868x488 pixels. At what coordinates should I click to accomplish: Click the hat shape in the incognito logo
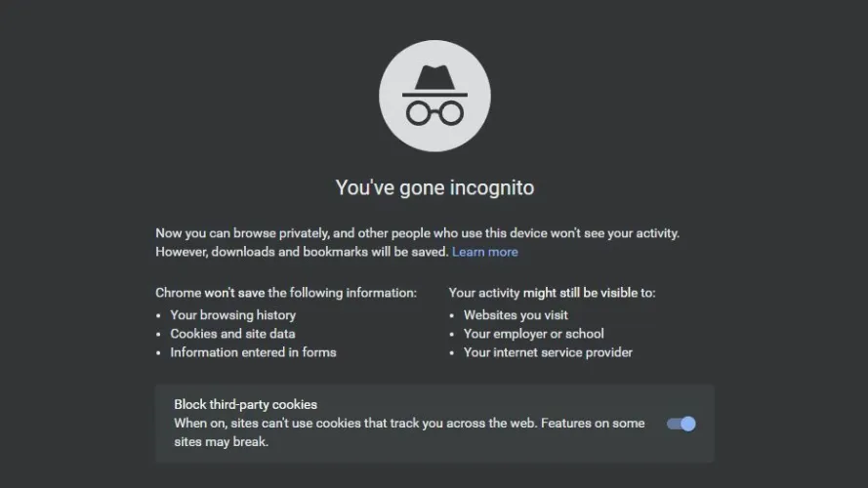click(434, 79)
